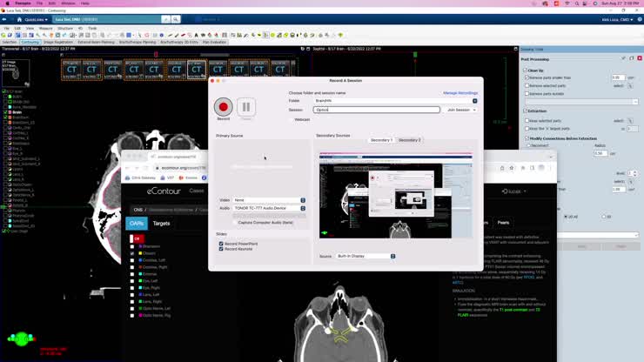This screenshot has height=362, width=644.
Task: Click the eContour logo
Action: pos(164,191)
